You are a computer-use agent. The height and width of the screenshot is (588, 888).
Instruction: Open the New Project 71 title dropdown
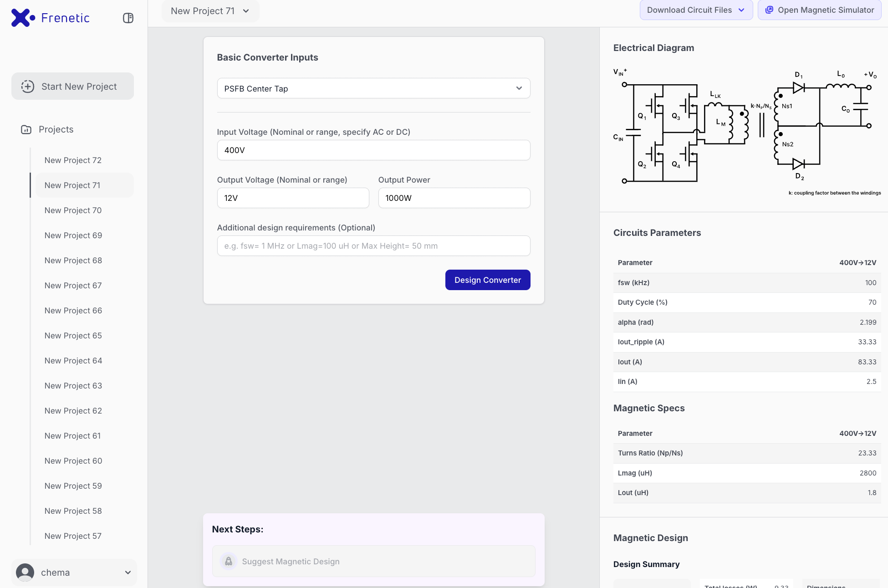tap(210, 11)
